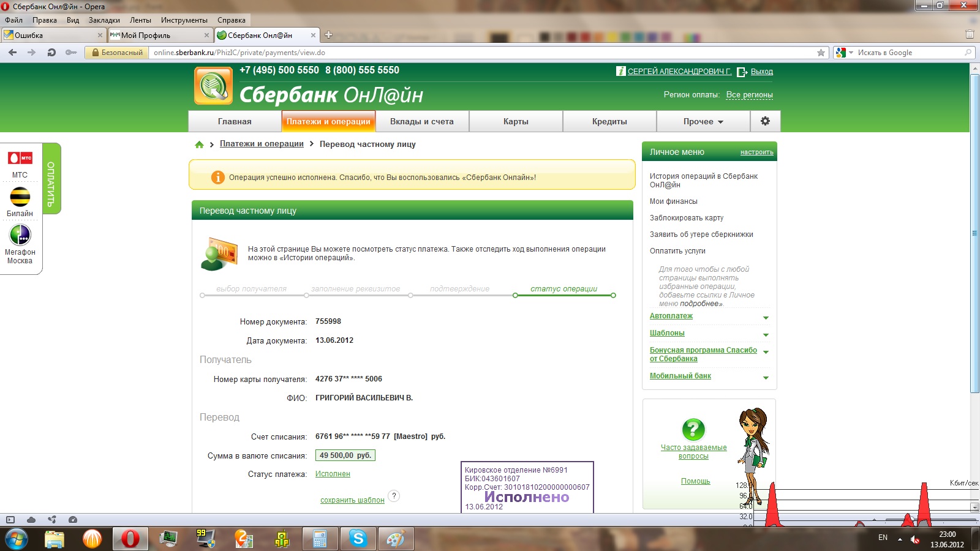Image resolution: width=980 pixels, height=551 pixels.
Task: Expand the Шаблоны section
Action: (766, 335)
